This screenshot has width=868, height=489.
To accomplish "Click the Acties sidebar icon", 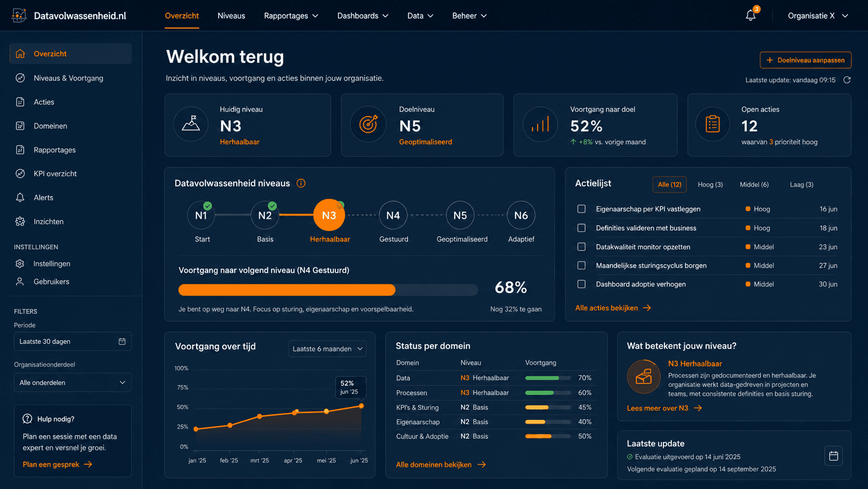I will click(x=20, y=102).
